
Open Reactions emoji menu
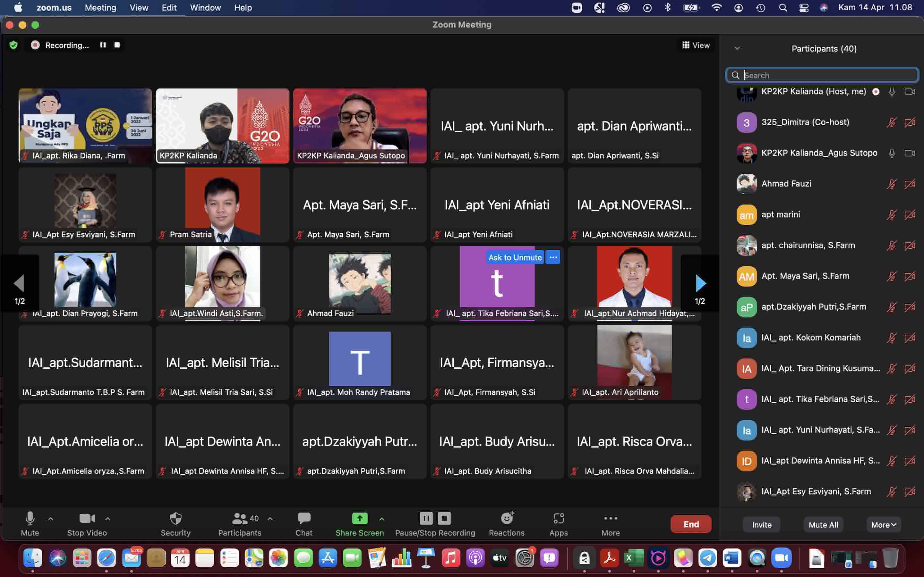(507, 519)
